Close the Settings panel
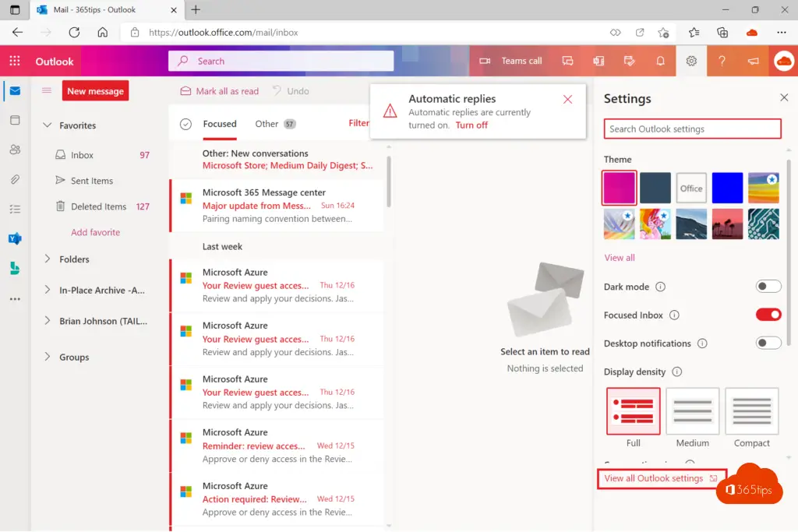Viewport: 798px width, 532px height. (784, 97)
